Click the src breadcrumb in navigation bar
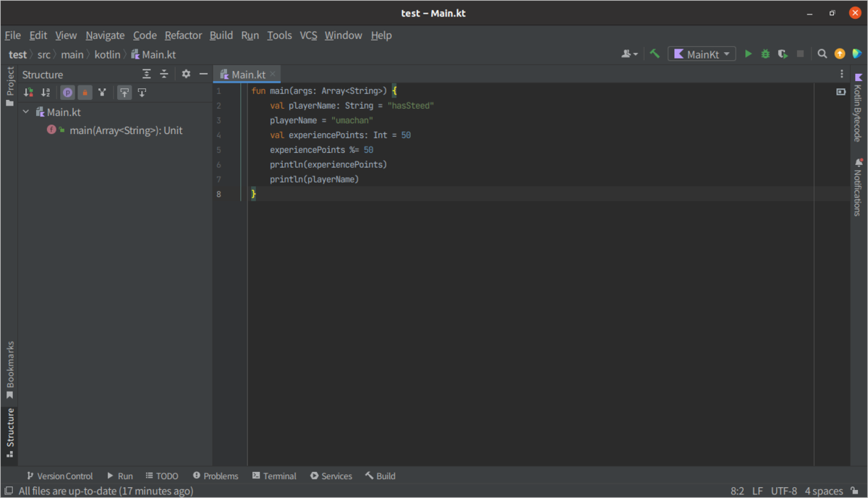 pos(44,54)
